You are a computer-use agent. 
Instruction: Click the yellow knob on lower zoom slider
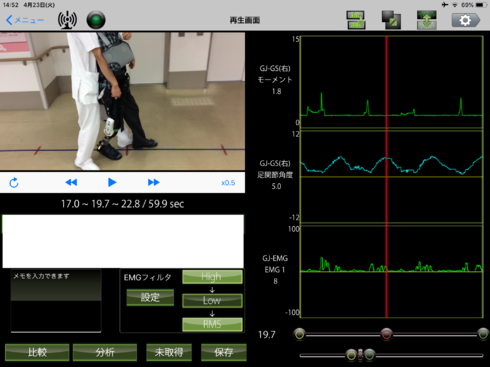(x=351, y=355)
